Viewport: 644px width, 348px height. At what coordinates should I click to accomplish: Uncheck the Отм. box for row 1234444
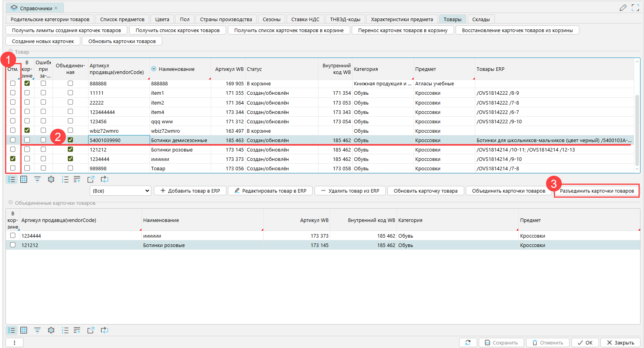pyautogui.click(x=13, y=159)
